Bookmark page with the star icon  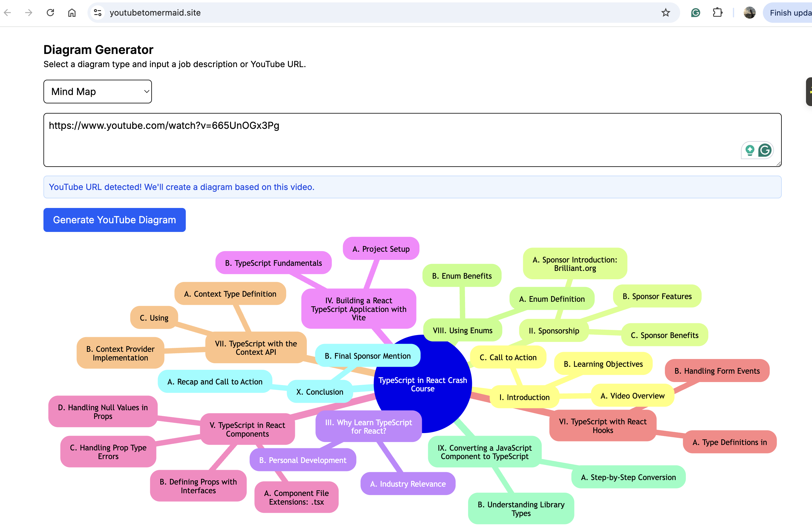(x=665, y=13)
